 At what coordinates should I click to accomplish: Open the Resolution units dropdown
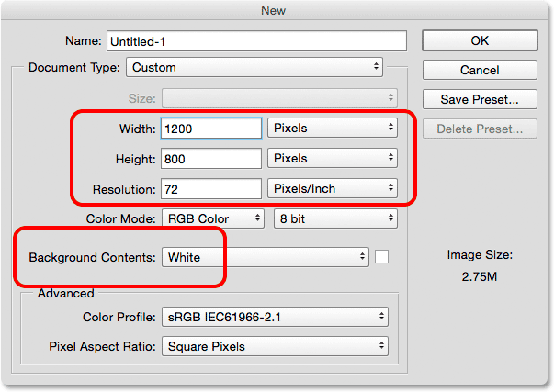click(x=332, y=189)
